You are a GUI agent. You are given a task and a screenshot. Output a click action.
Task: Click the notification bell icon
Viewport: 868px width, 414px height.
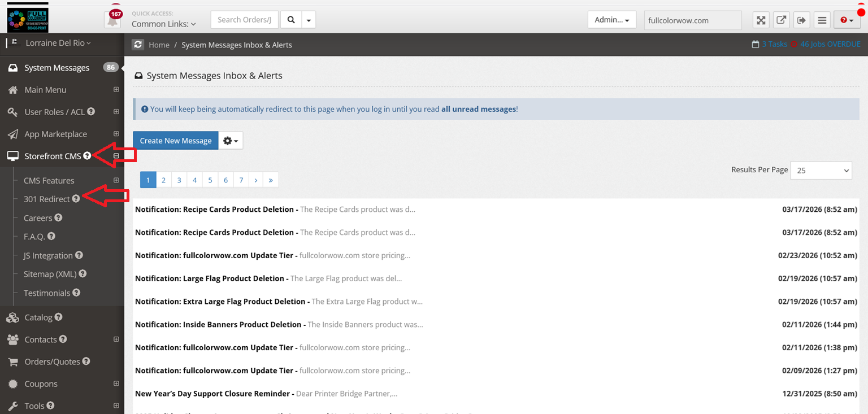point(113,20)
